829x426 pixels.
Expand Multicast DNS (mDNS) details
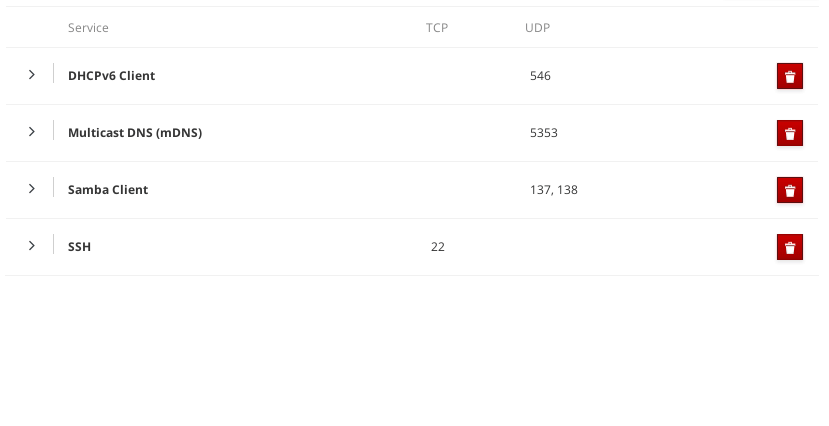point(32,132)
